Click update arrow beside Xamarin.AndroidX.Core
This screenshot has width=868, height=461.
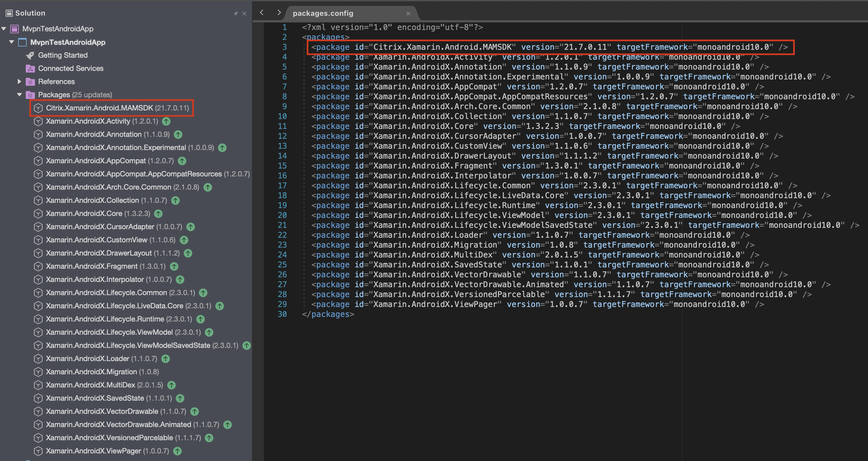(x=158, y=214)
